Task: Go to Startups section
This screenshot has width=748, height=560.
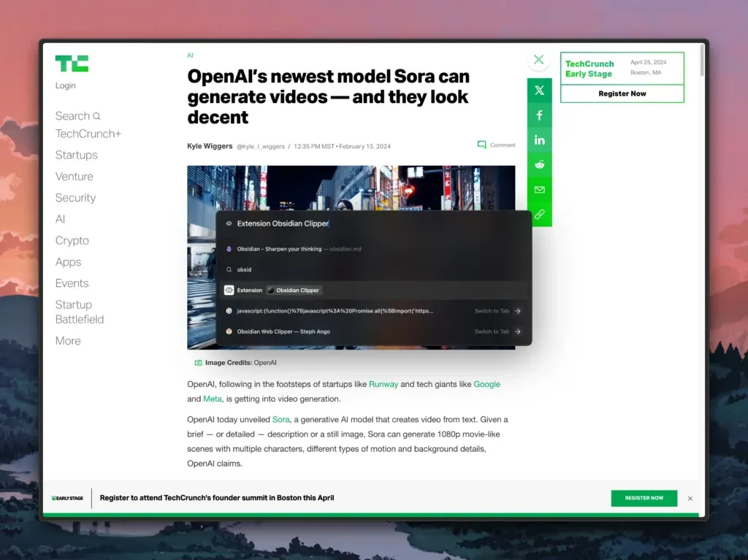Action: click(76, 155)
